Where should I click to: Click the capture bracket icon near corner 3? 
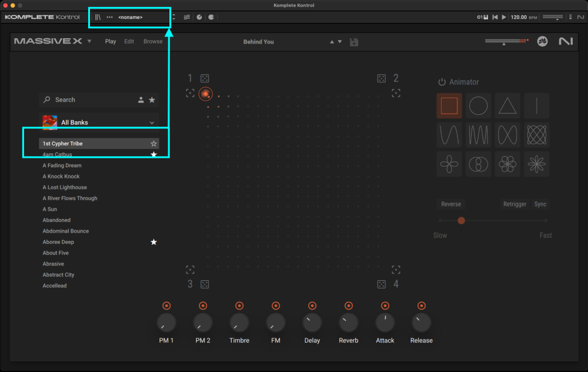tap(190, 270)
